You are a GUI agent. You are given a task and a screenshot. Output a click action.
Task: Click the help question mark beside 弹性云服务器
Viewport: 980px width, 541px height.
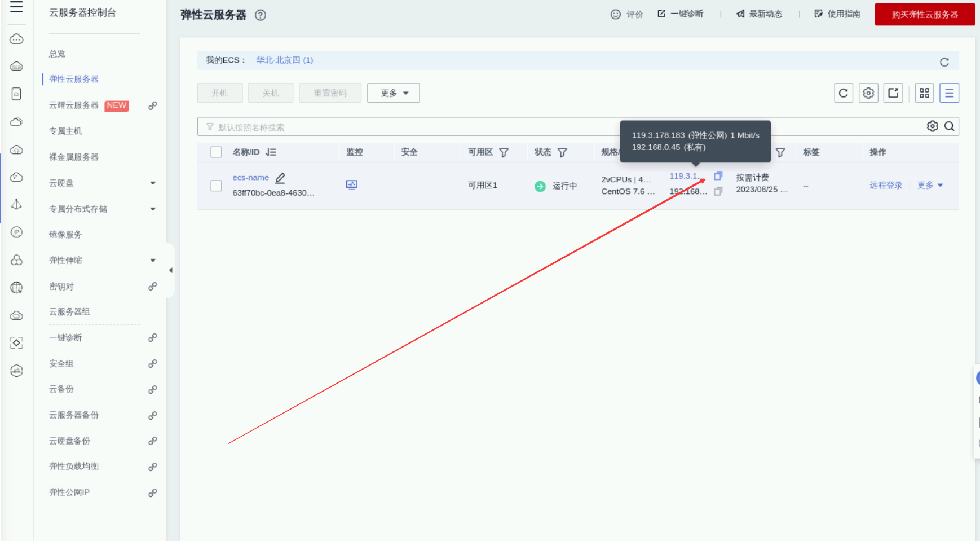[x=261, y=15]
